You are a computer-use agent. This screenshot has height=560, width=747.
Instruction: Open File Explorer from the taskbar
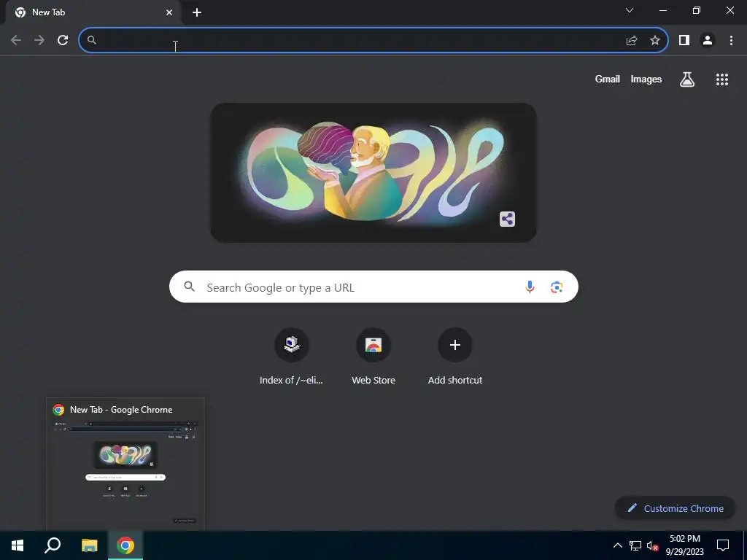[x=89, y=545]
